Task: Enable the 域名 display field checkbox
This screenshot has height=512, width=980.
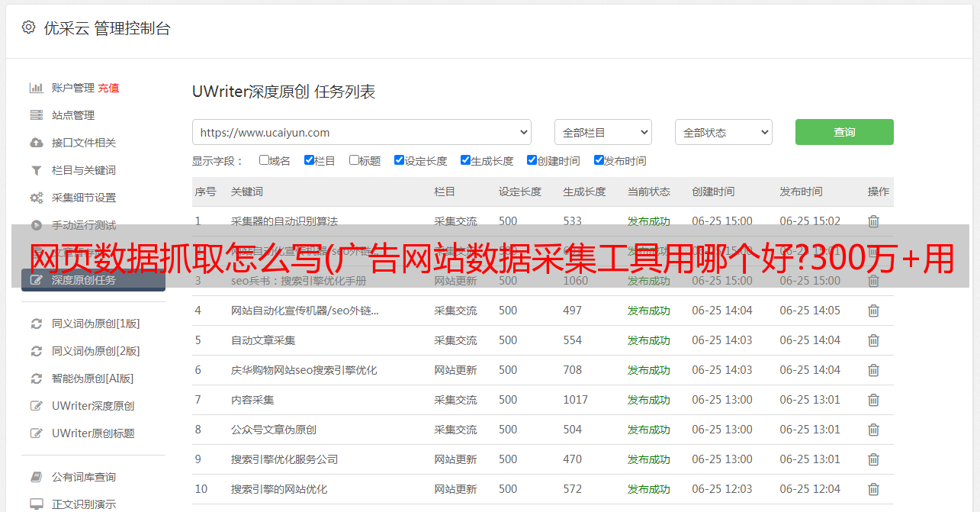Action: [264, 160]
